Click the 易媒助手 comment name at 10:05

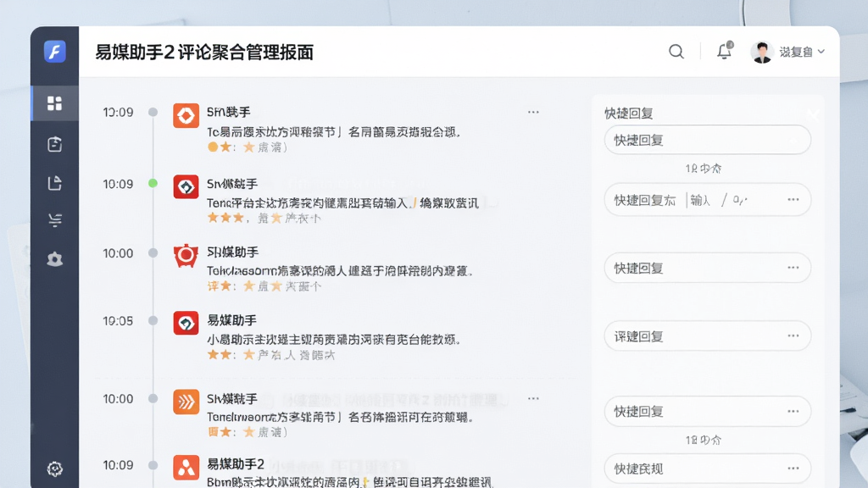click(231, 320)
